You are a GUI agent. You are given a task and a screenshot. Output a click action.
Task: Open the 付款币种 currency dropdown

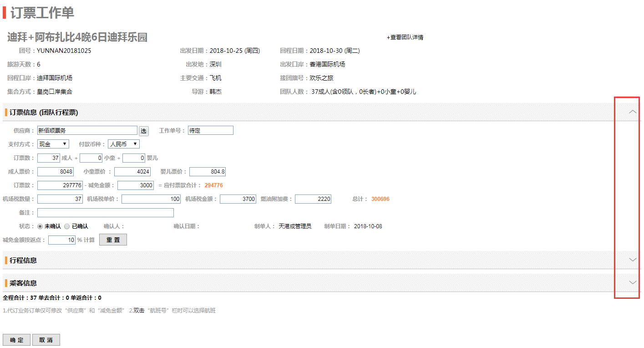[x=124, y=144]
